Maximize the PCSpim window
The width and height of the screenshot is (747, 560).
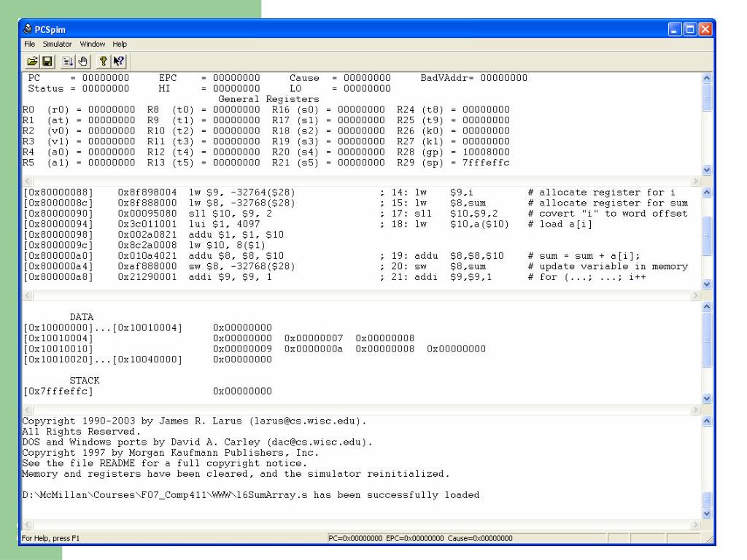pos(690,29)
